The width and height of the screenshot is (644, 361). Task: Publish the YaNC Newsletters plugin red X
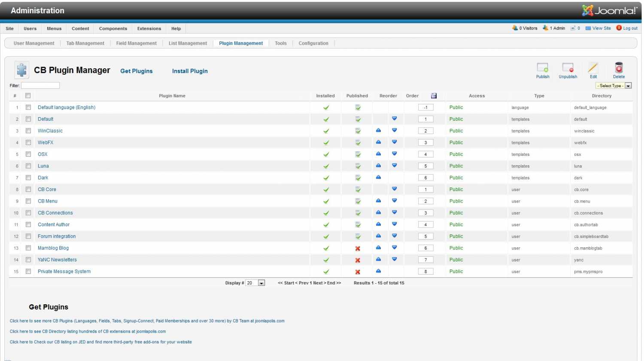click(358, 260)
